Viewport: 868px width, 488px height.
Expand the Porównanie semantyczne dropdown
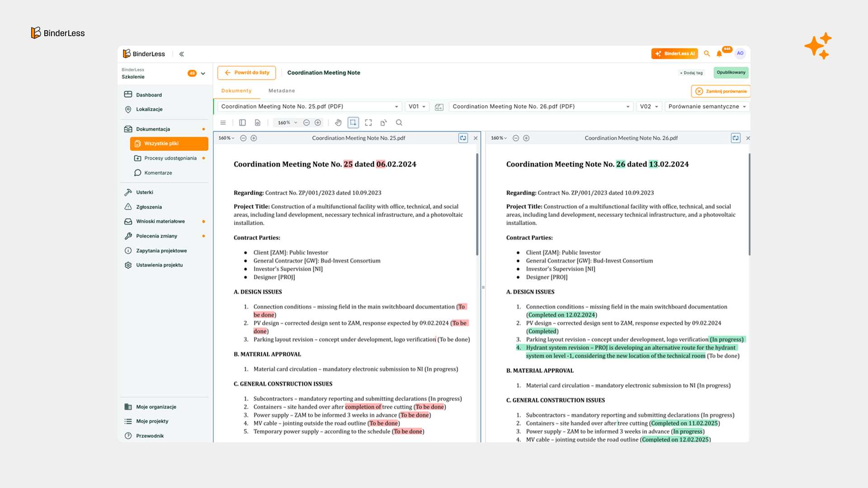click(707, 107)
